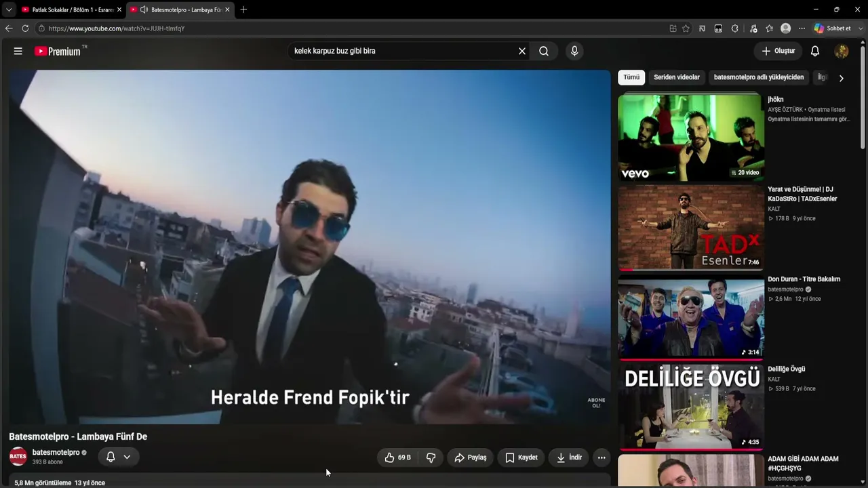Screen dimensions: 868x488
Task: Open 'Deliliğe Övgü' video title link
Action: tap(786, 369)
